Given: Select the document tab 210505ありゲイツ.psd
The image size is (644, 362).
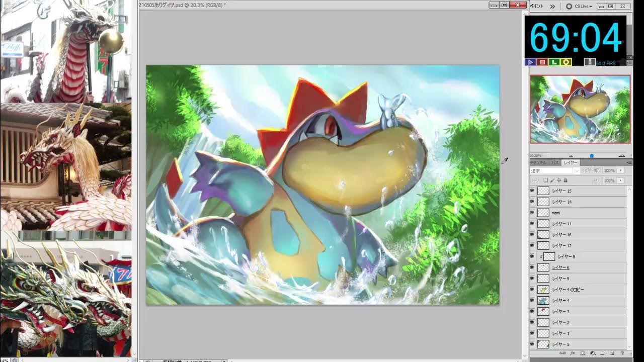Looking at the screenshot, I should tap(182, 5).
